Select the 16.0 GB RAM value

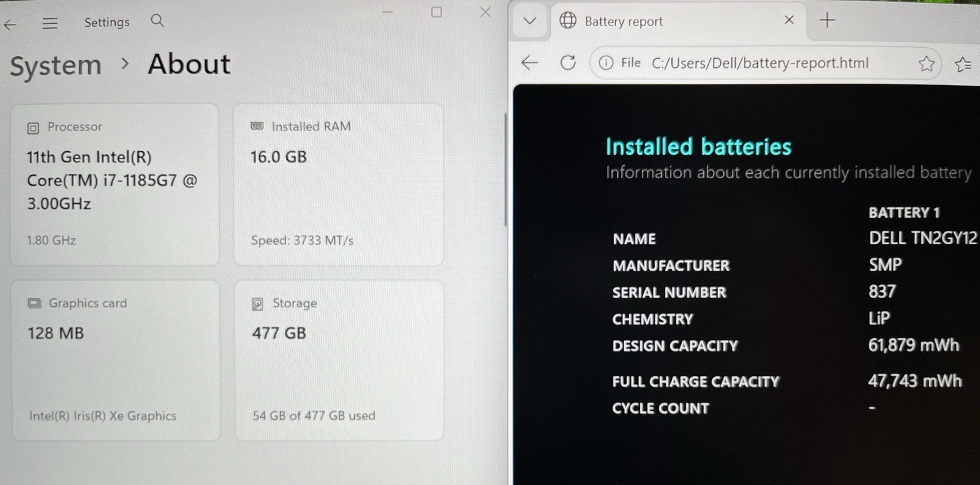(279, 157)
